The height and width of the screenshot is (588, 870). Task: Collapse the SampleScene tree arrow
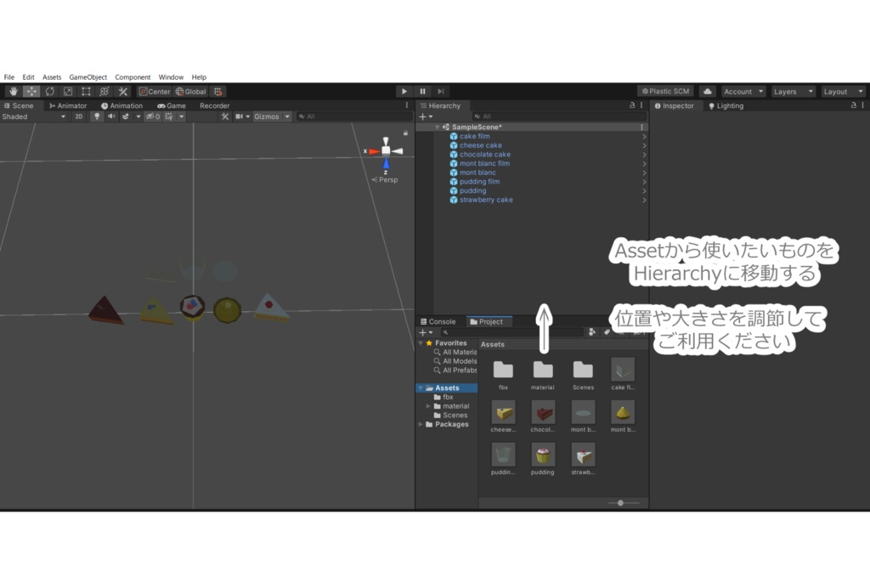pos(437,127)
